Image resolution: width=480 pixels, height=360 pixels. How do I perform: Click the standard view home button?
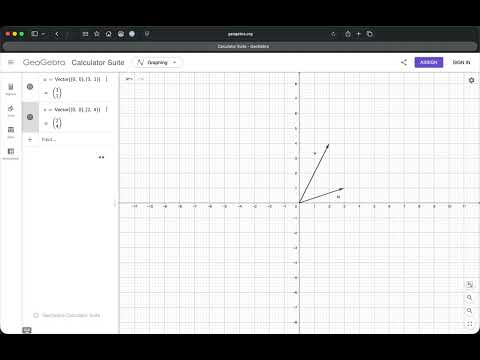pos(469,284)
